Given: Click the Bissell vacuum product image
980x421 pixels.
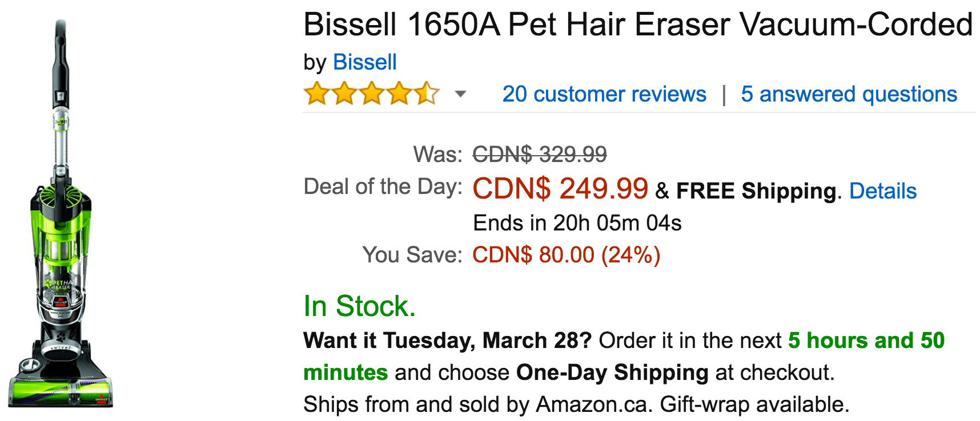Looking at the screenshot, I should point(61,217).
